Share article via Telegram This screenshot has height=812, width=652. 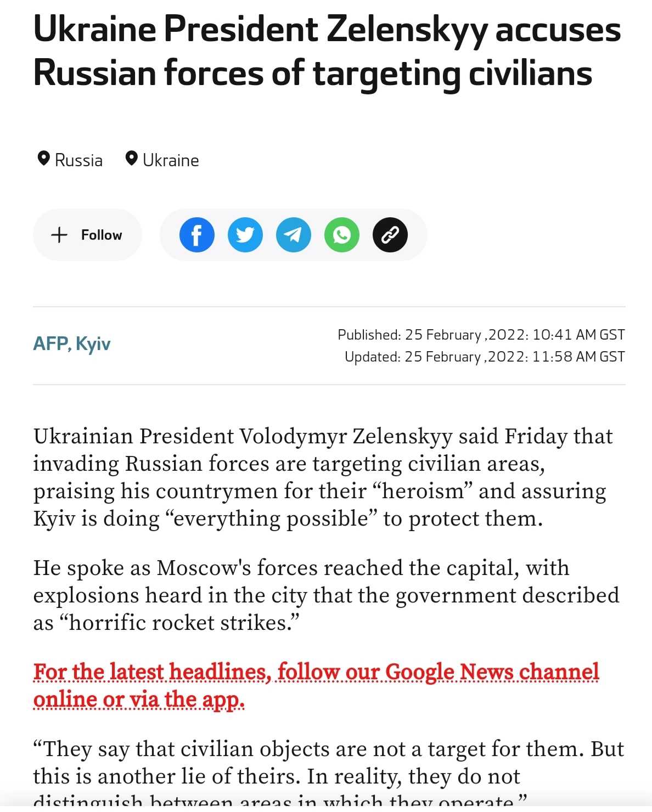(x=293, y=235)
